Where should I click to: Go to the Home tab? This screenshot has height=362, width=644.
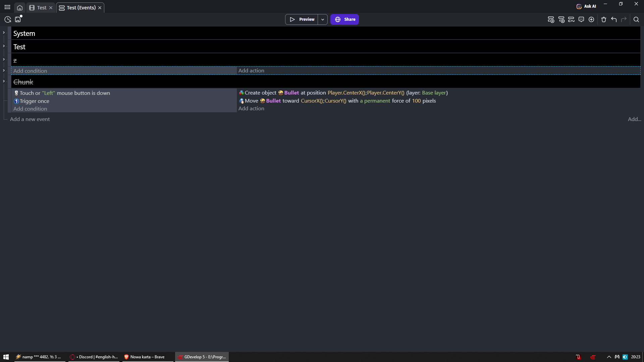tap(20, 8)
